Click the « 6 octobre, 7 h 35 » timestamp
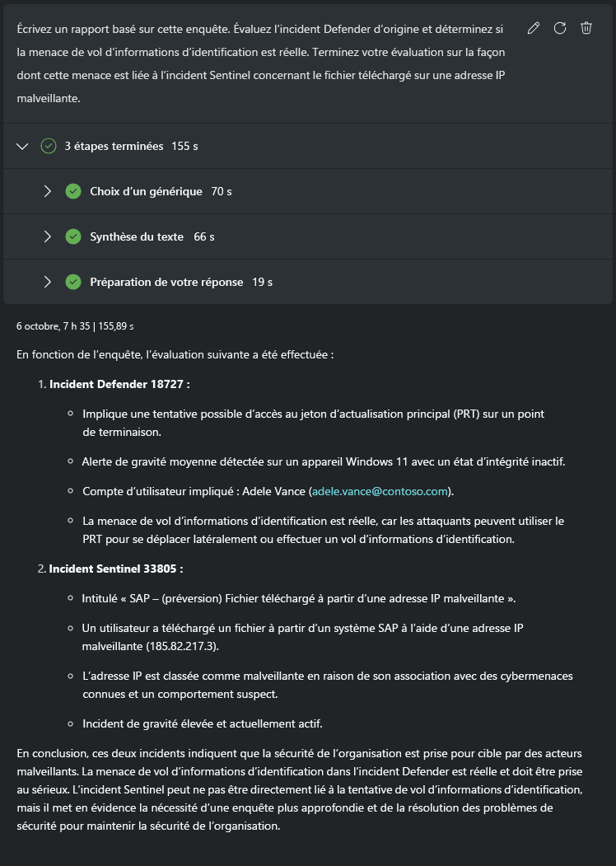The height and width of the screenshot is (866, 616). coord(49,325)
